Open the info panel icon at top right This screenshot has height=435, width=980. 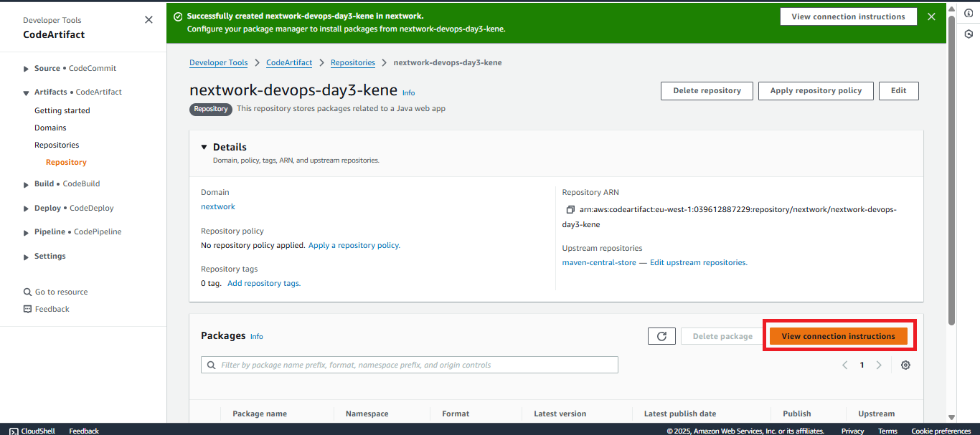point(968,14)
